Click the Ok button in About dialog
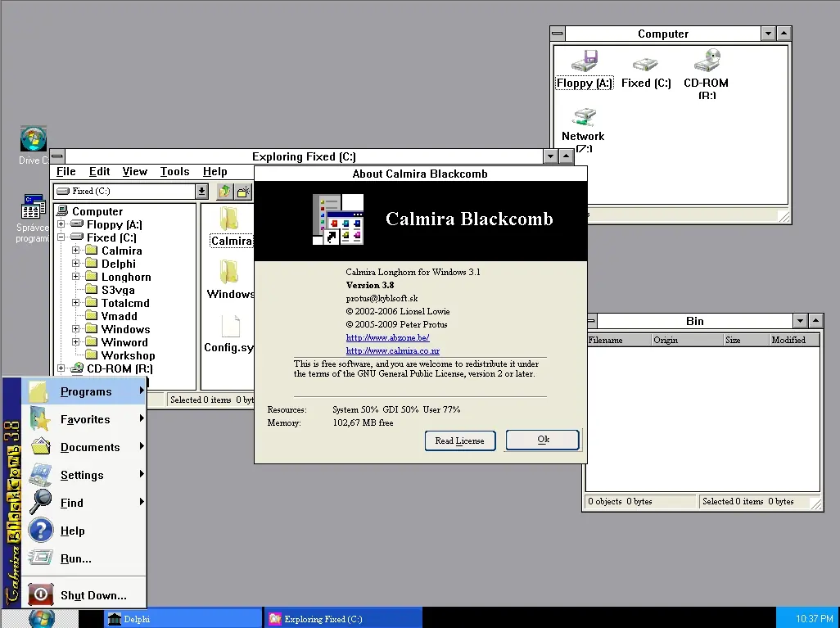The width and height of the screenshot is (840, 628). click(543, 440)
